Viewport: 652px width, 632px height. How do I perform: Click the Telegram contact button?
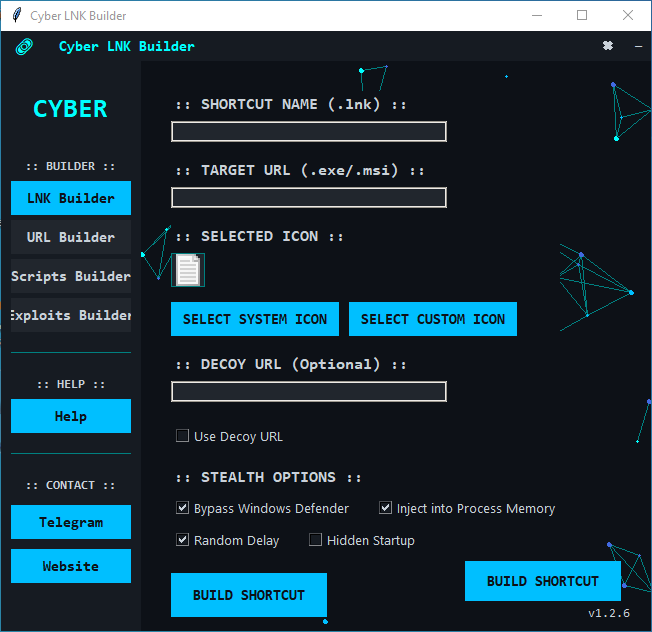point(71,522)
